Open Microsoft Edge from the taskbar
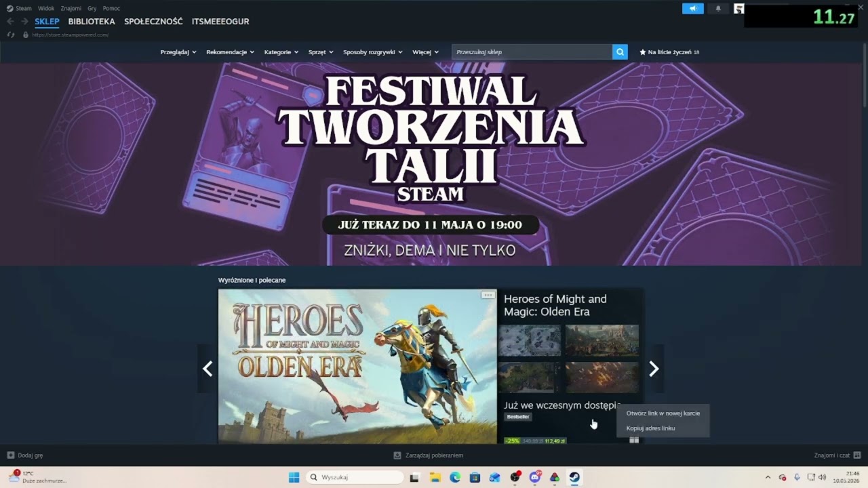868x488 pixels. click(455, 477)
